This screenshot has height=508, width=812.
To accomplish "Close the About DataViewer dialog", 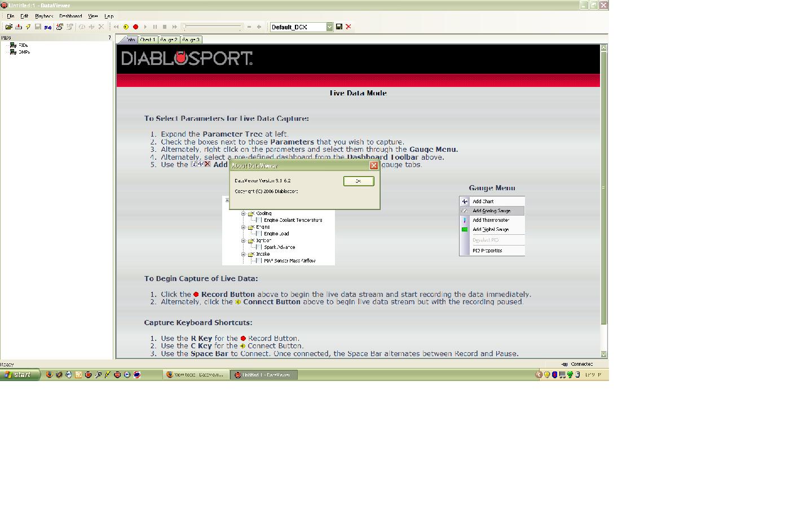I will pos(373,165).
